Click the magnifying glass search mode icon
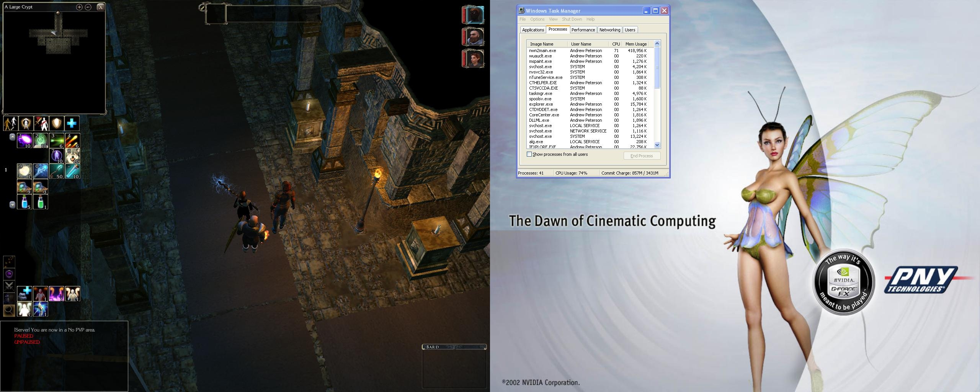 9,310
